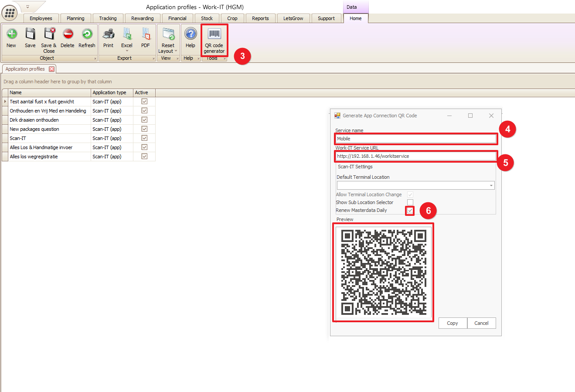
Task: Sort by the Name column header
Action: click(49, 92)
